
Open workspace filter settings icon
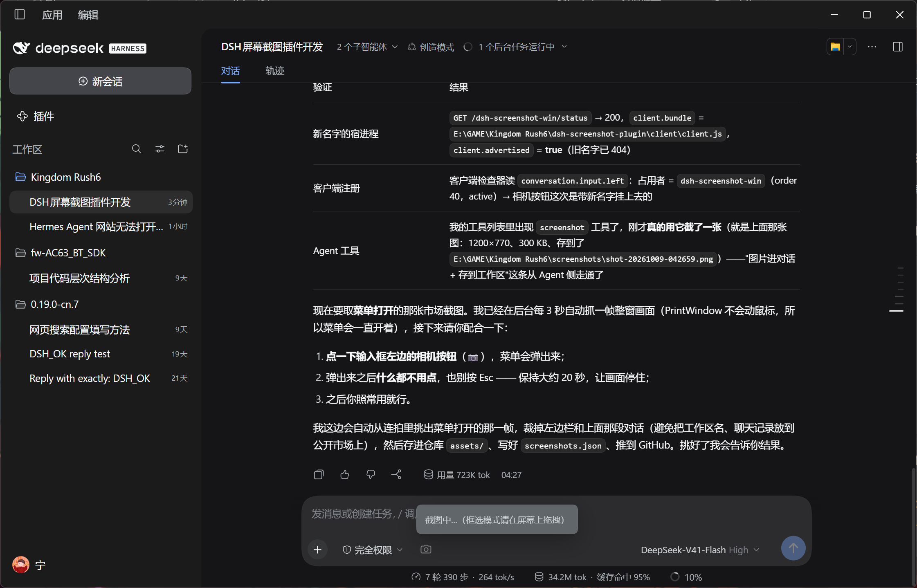(160, 149)
